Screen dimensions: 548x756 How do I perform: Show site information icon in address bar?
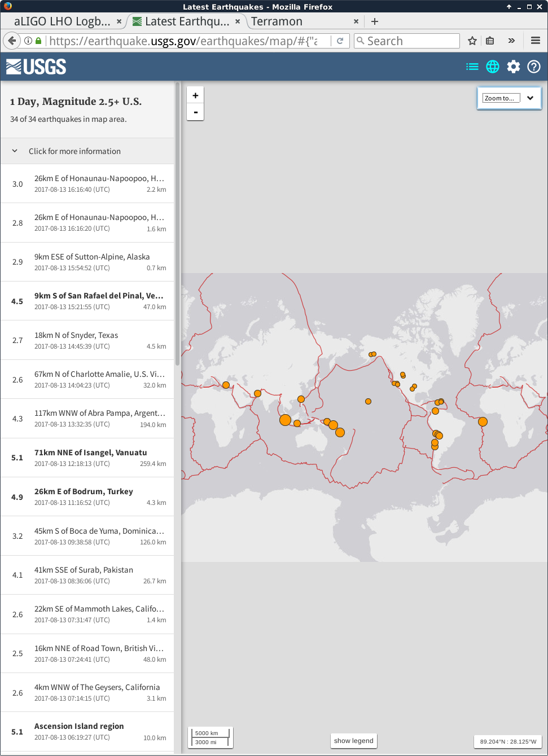tap(28, 41)
